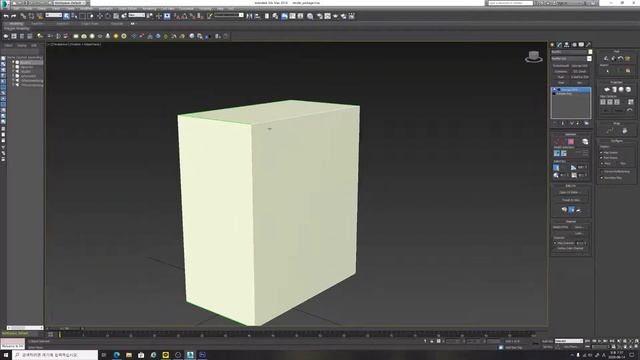Select Unwrap UVW in the modifier stack
The height and width of the screenshot is (360, 640).
571,89
